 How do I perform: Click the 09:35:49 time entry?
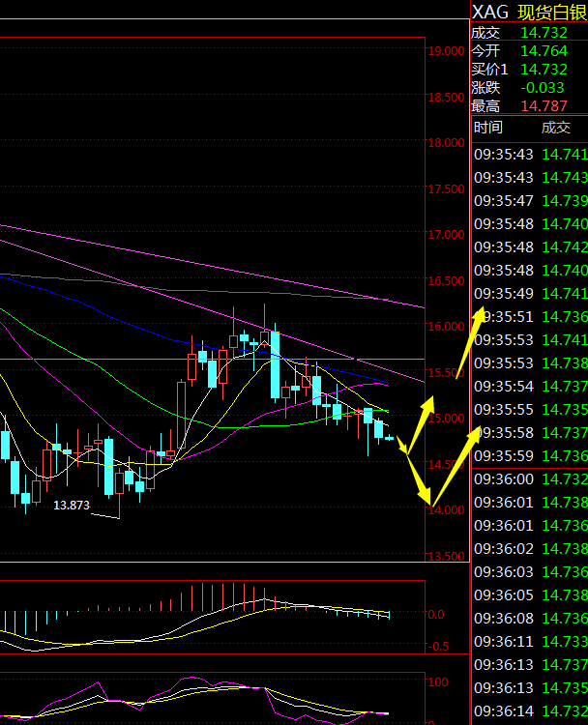[x=503, y=294]
